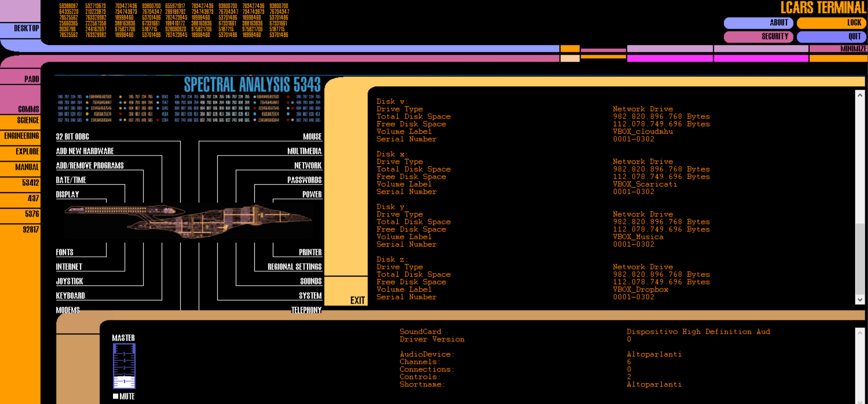Open SOUNDS settings
Screen dimensions: 868x404
[311, 281]
